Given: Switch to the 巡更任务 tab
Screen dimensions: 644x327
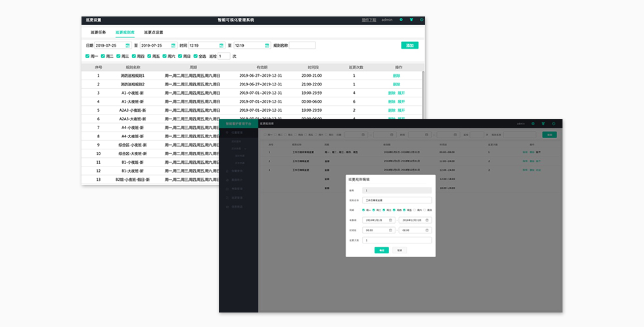Looking at the screenshot, I should [x=99, y=32].
